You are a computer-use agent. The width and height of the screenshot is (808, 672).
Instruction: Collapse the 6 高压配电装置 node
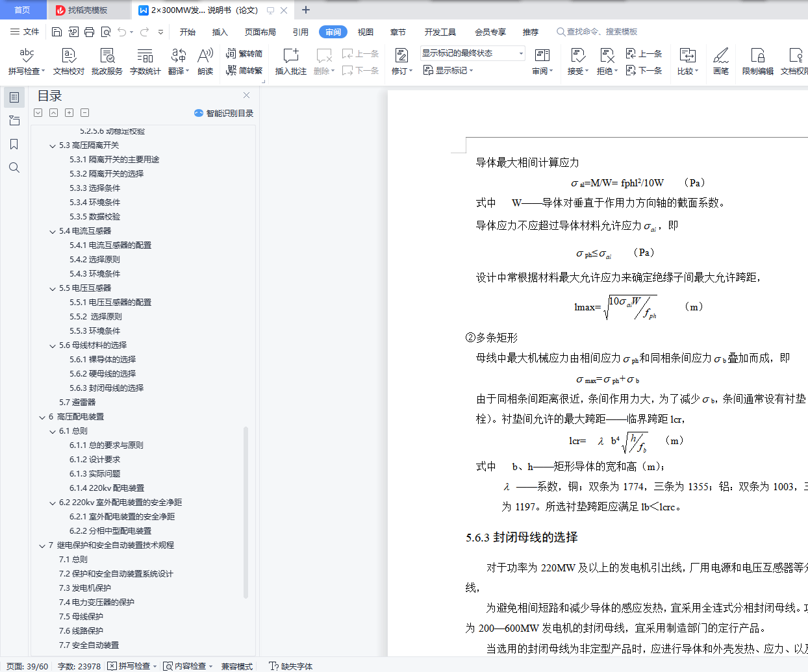[42, 417]
